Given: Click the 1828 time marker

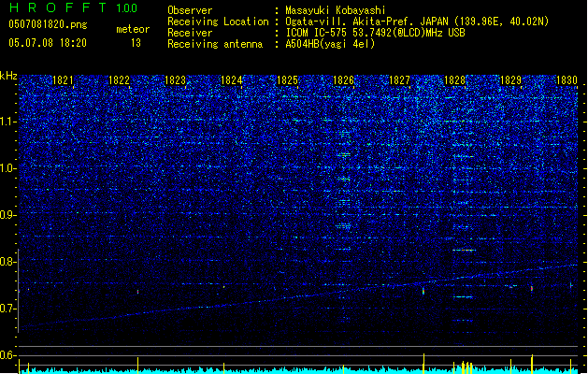Looking at the screenshot, I should [x=454, y=79].
